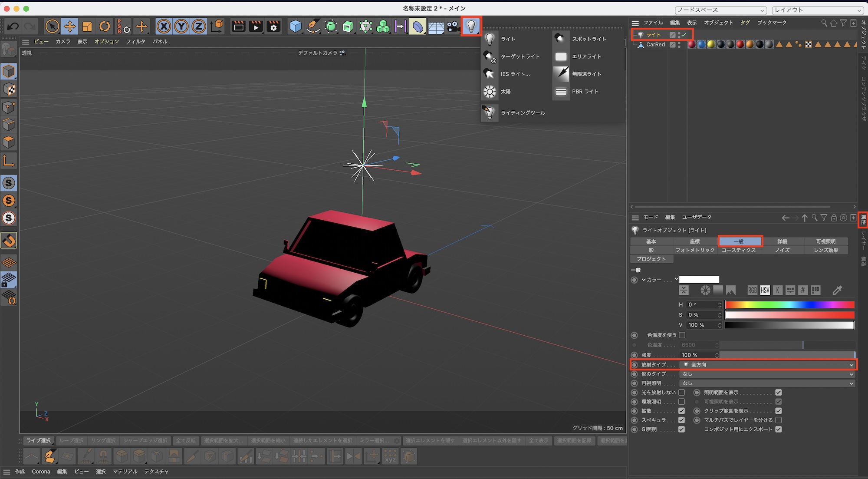Open the 影のタイプ dropdown
868x479 pixels.
pyautogui.click(x=766, y=374)
